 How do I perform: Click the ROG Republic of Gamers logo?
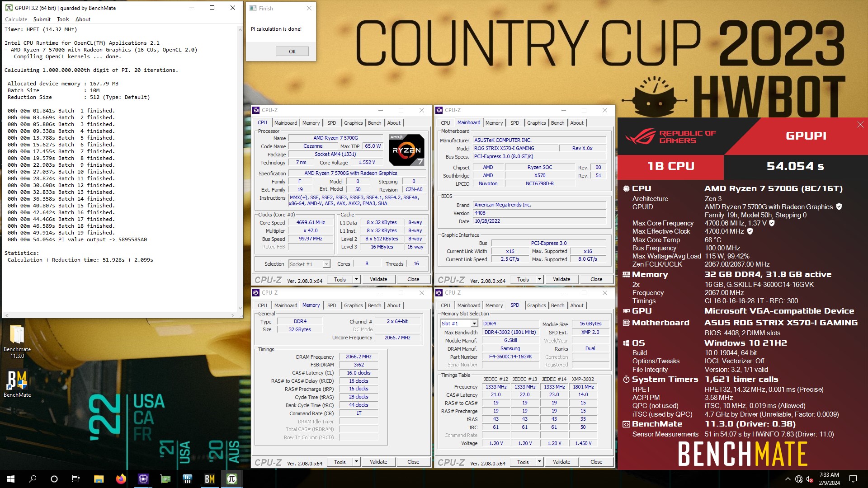click(671, 136)
